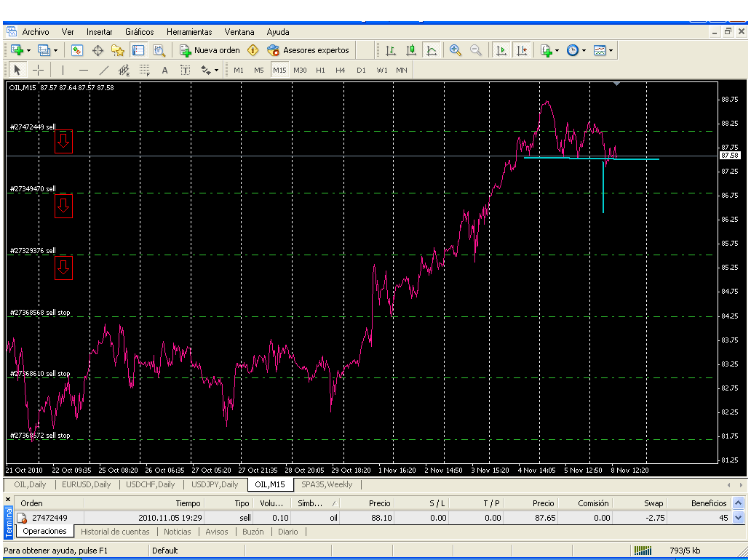Select the Crosshair cursor tool
Image resolution: width=751 pixels, height=560 pixels.
tap(39, 70)
